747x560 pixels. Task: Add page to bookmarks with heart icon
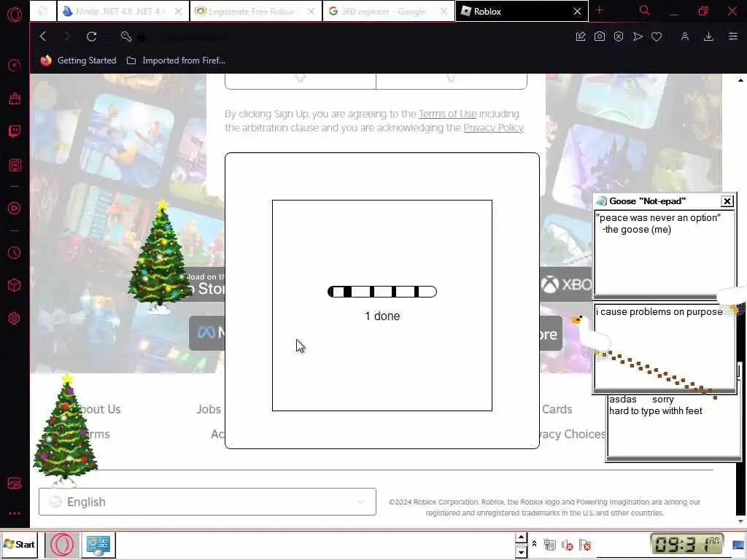tap(657, 36)
